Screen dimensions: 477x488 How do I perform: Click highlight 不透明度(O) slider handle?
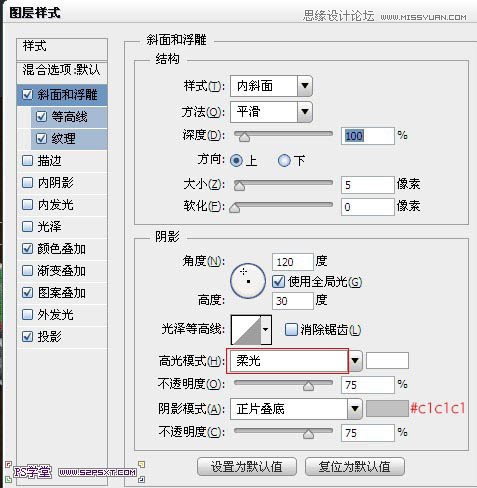tap(308, 386)
